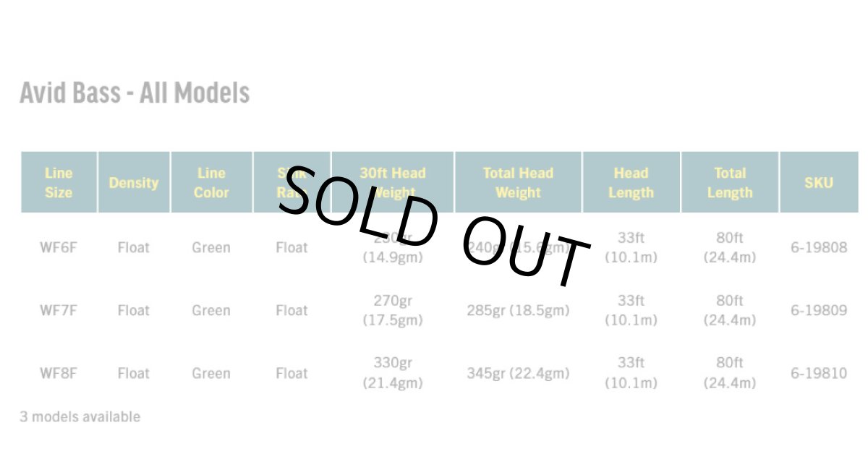
Task: Click the 330gr (21.4gm) head weight cell
Action: 393,373
